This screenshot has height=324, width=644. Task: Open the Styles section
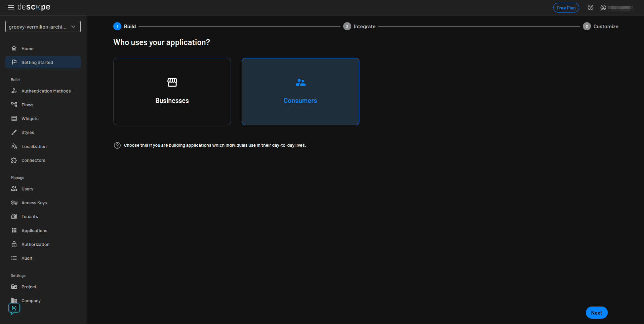[x=28, y=132]
